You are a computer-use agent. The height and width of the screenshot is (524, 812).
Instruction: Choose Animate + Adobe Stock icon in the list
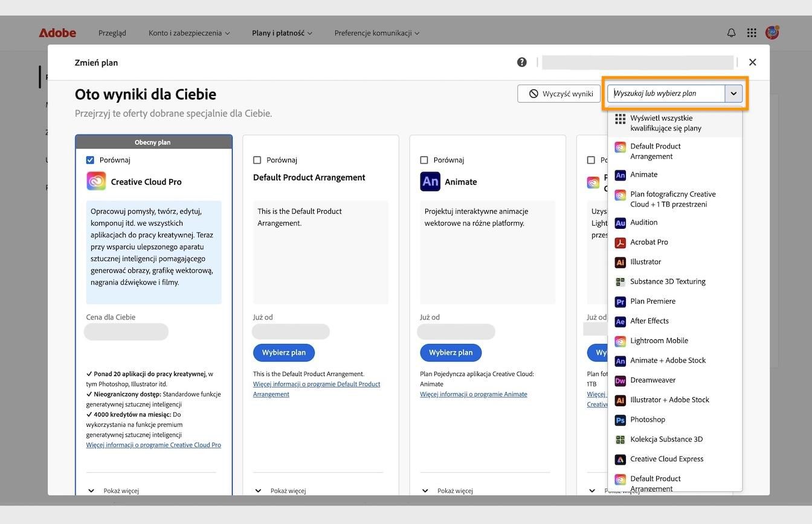(x=620, y=361)
